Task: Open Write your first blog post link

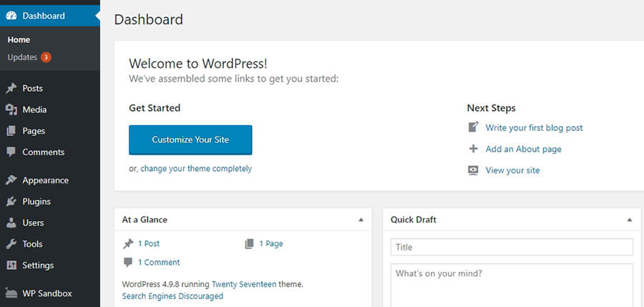Action: [x=534, y=128]
